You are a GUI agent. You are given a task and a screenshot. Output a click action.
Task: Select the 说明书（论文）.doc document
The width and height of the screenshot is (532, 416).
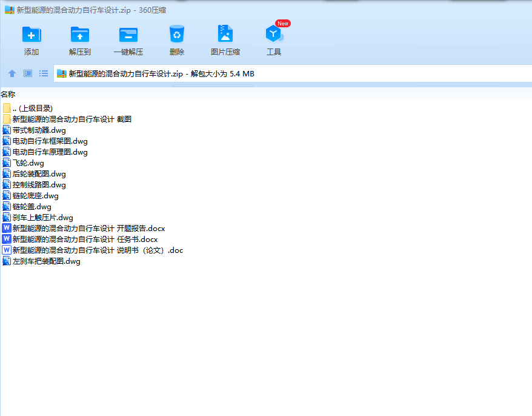click(93, 250)
